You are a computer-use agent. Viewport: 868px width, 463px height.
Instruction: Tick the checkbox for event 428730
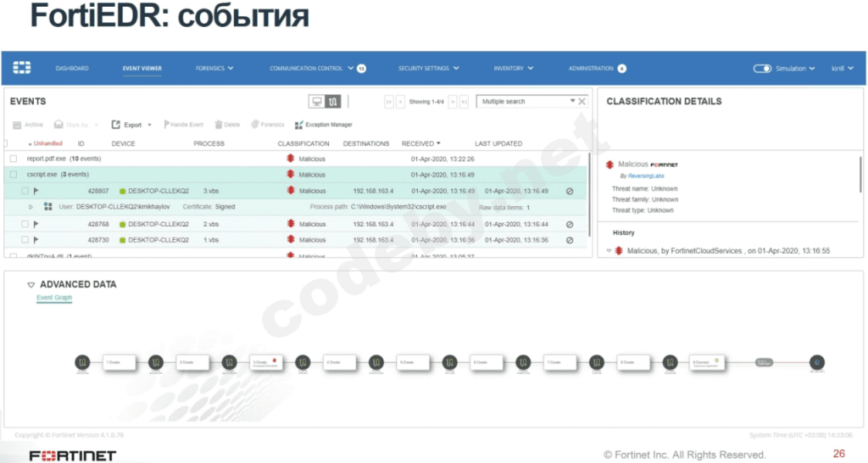(25, 240)
